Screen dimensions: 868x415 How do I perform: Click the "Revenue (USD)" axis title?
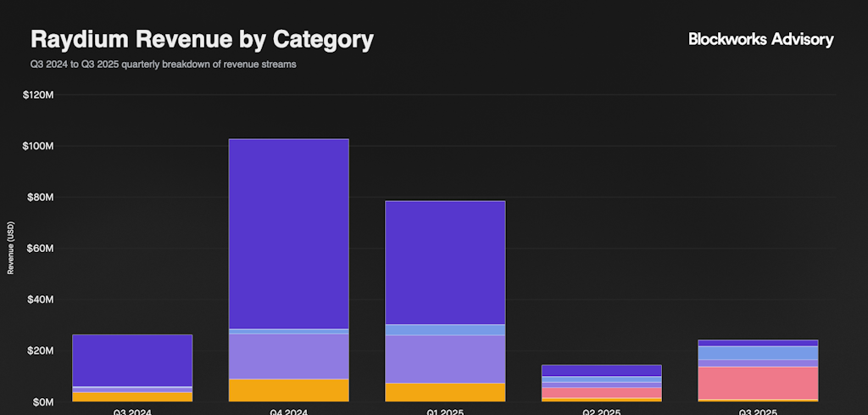pyautogui.click(x=10, y=248)
